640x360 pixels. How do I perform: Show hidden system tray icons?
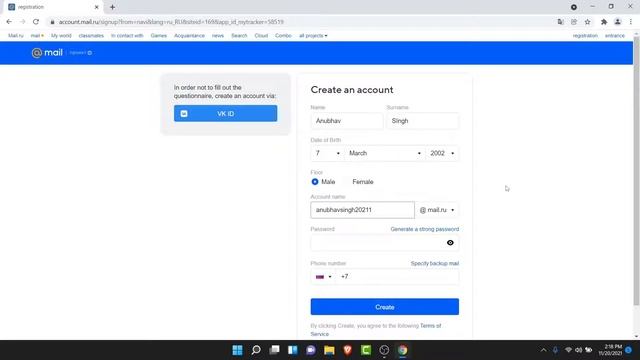click(x=543, y=350)
